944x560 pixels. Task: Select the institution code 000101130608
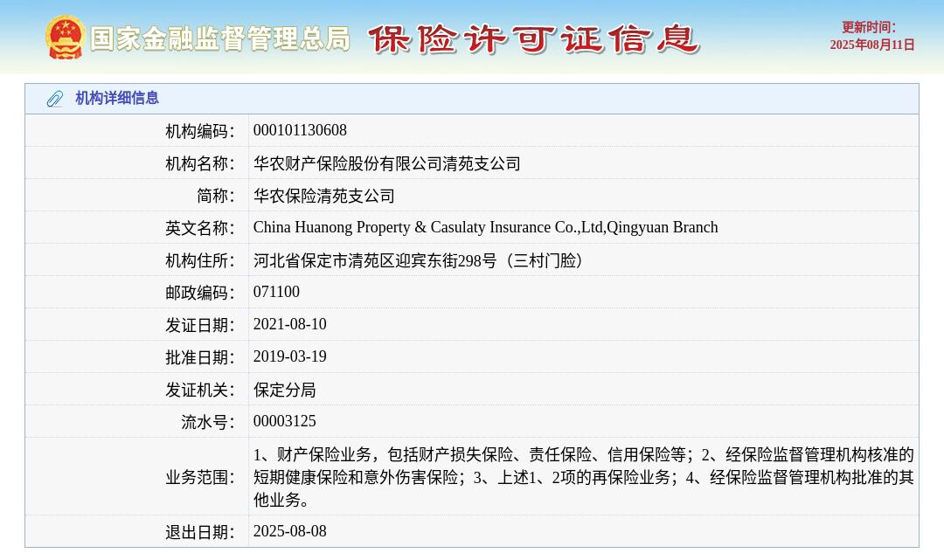pyautogui.click(x=300, y=130)
